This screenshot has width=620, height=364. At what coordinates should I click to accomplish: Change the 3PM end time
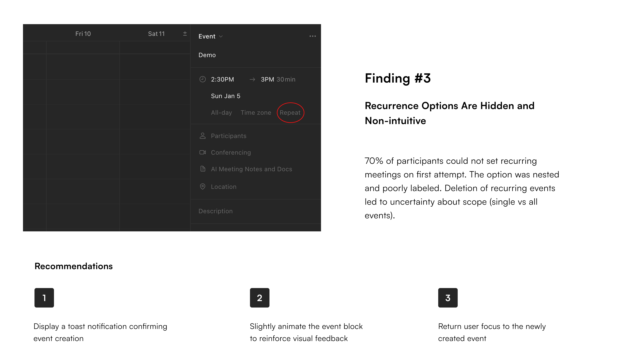pos(268,79)
